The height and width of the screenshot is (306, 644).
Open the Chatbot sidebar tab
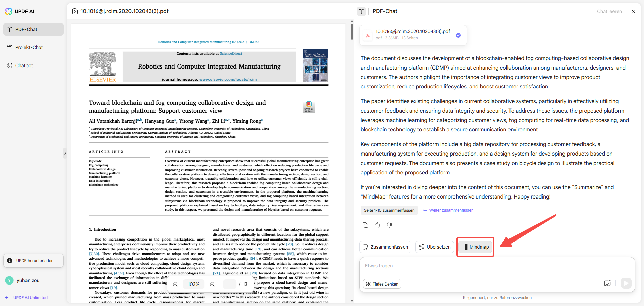[x=34, y=65]
